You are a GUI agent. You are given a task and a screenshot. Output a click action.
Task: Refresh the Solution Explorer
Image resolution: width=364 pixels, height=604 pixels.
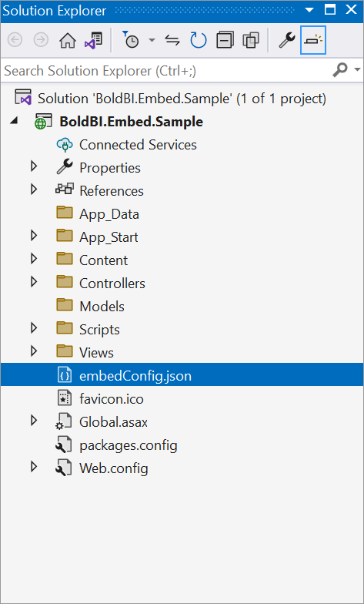[x=199, y=40]
